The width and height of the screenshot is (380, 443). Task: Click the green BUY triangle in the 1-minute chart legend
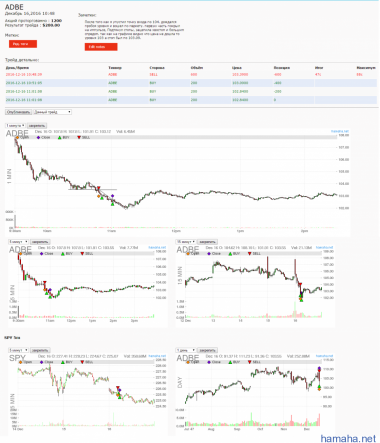pos(59,137)
